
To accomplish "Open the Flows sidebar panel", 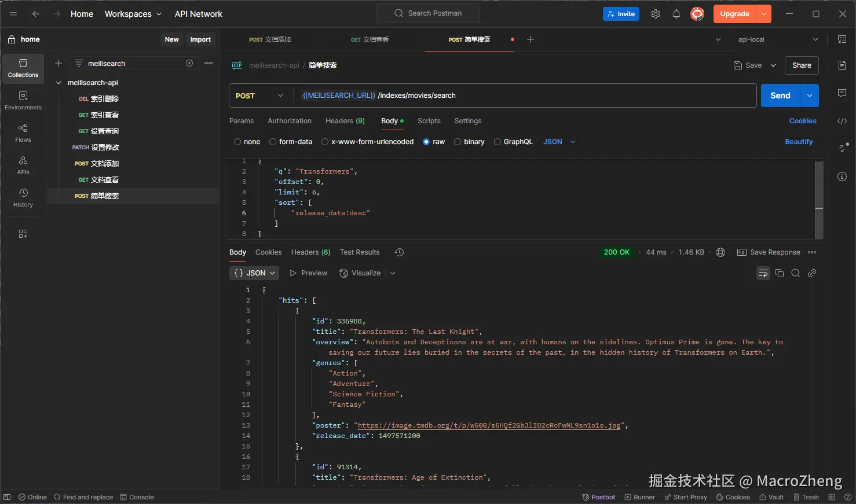I will [x=23, y=133].
